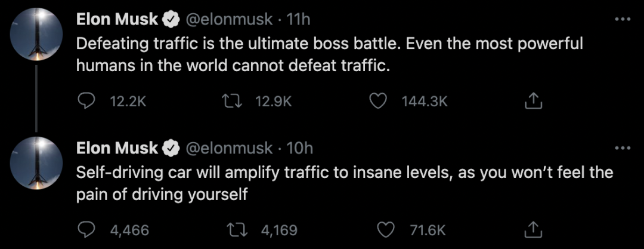
Task: Open more options on the 10h tweet
Action: 622,147
